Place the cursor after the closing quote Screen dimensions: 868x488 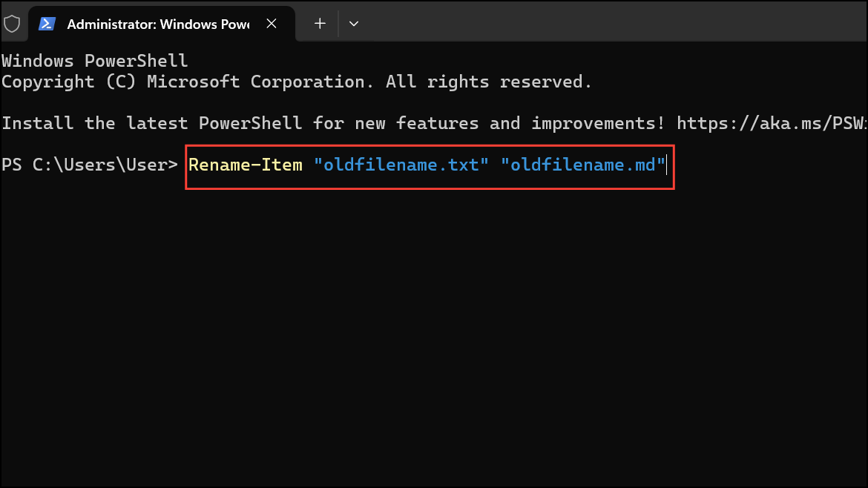667,165
